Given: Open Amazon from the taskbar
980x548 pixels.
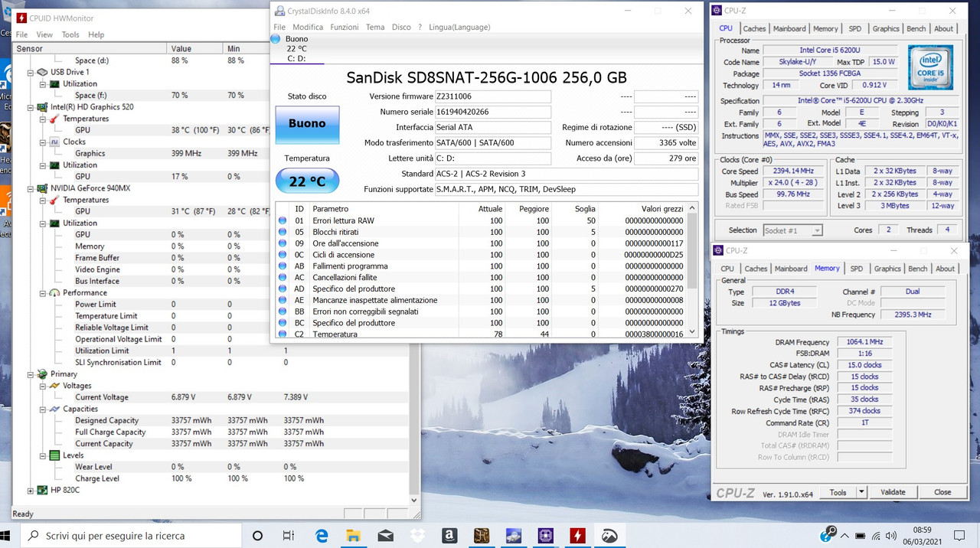Looking at the screenshot, I should click(449, 535).
